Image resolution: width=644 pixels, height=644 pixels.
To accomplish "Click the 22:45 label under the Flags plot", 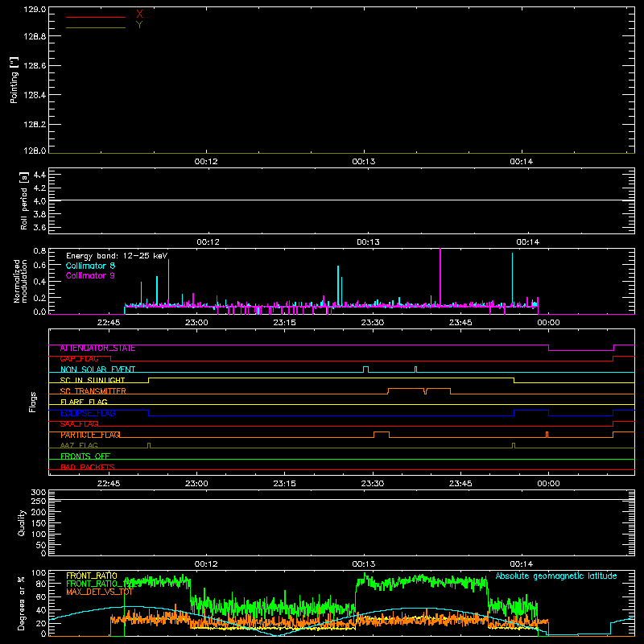I will [109, 484].
